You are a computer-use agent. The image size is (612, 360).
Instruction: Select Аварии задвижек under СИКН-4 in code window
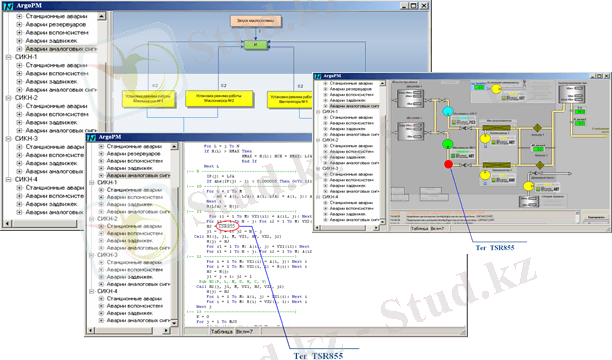click(x=130, y=313)
